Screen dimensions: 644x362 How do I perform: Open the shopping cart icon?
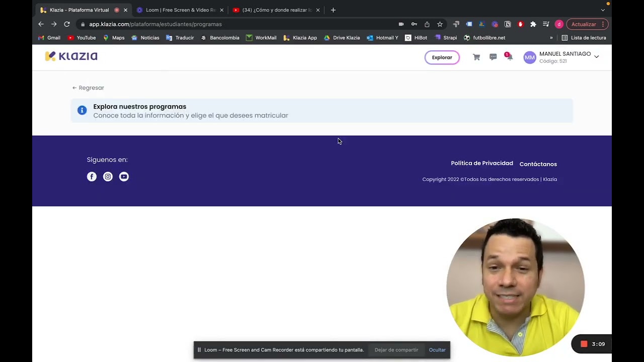[476, 57]
